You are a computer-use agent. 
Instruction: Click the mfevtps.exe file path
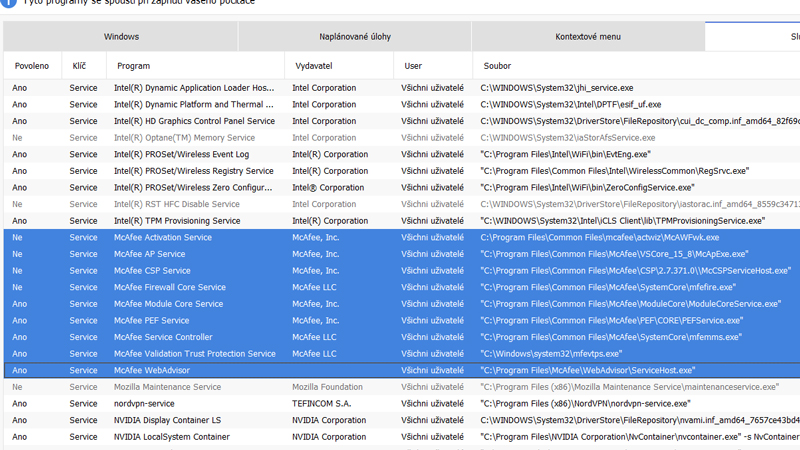[x=551, y=354]
